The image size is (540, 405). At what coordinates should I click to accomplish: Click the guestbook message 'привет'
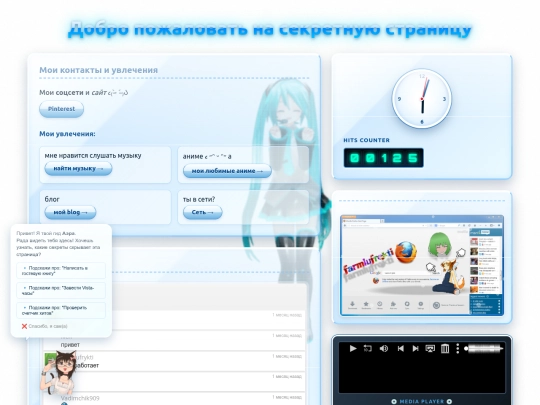[70, 345]
